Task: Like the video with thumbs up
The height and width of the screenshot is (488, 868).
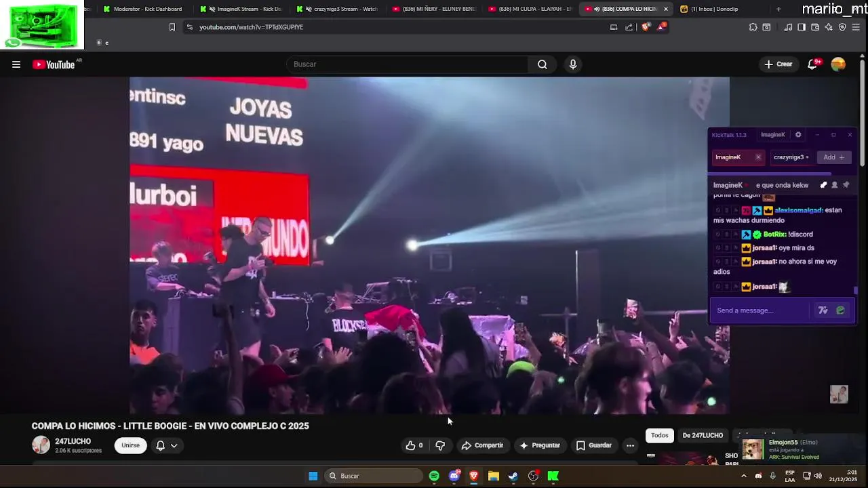Action: coord(414,445)
